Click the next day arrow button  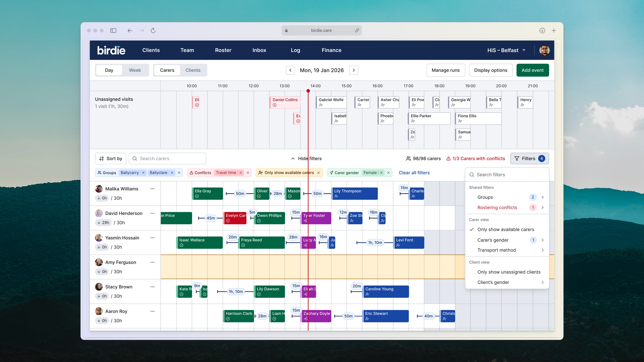pyautogui.click(x=354, y=70)
